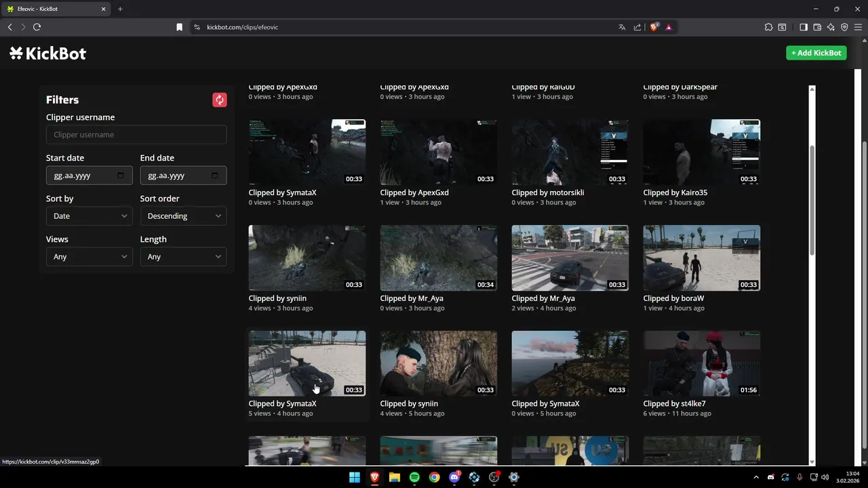Click 'Clipped by ApexGxd' 1 view title
The width and height of the screenshot is (868, 488).
tap(414, 192)
